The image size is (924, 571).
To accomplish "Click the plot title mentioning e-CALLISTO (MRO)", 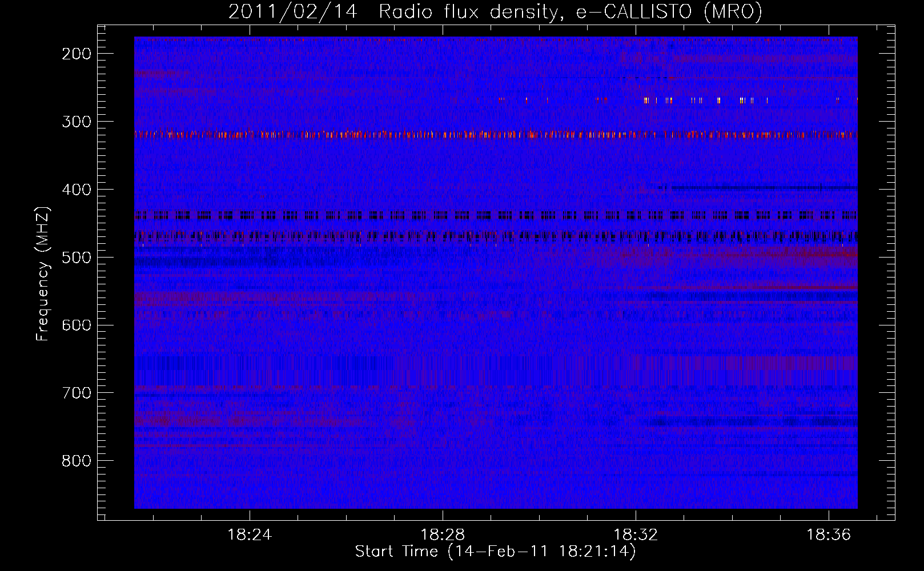I will [495, 11].
